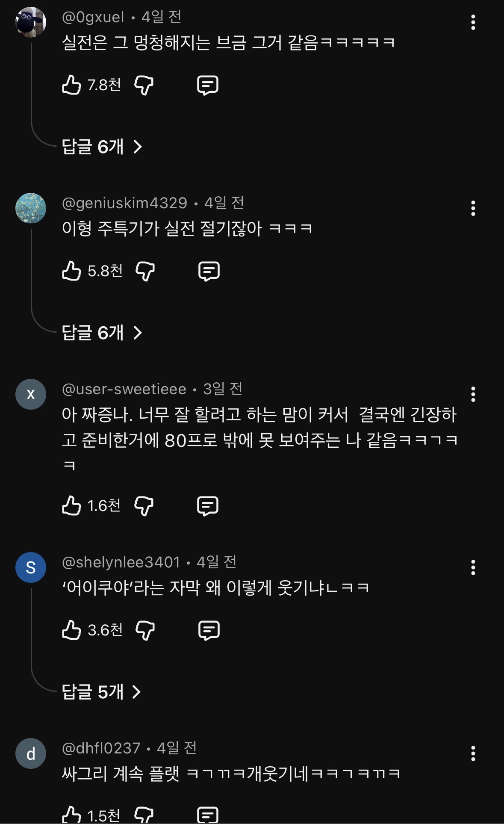Like the @user-sweetieee comment
The image size is (504, 824).
click(x=72, y=505)
